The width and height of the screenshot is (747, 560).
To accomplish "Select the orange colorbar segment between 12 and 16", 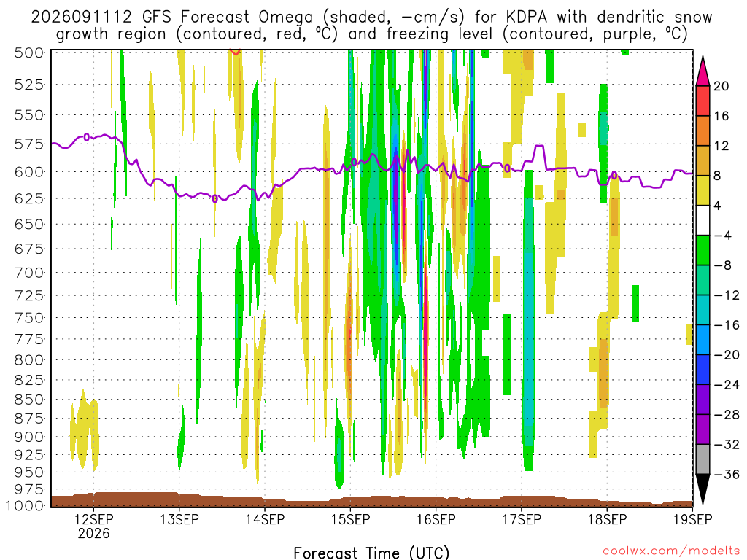I will 703,131.
